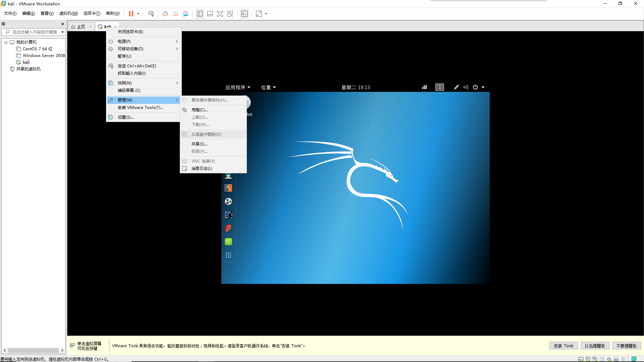Click the Unity mode toolbar icon
Viewport: 644px width, 362px height.
coord(230,14)
